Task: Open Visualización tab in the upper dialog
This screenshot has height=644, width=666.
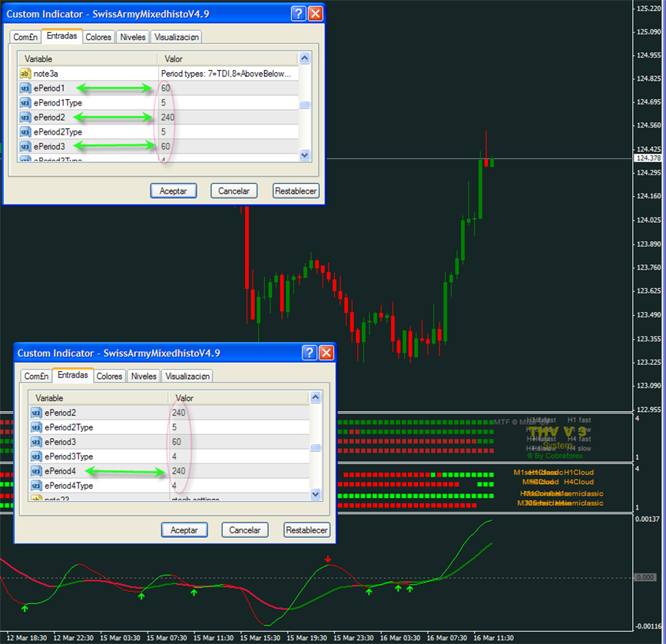Action: click(x=177, y=37)
